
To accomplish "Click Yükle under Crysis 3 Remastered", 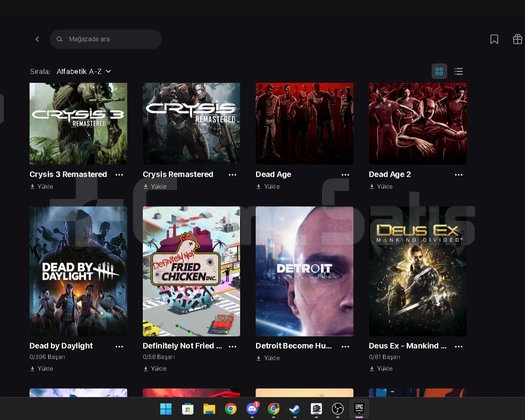I will point(42,187).
